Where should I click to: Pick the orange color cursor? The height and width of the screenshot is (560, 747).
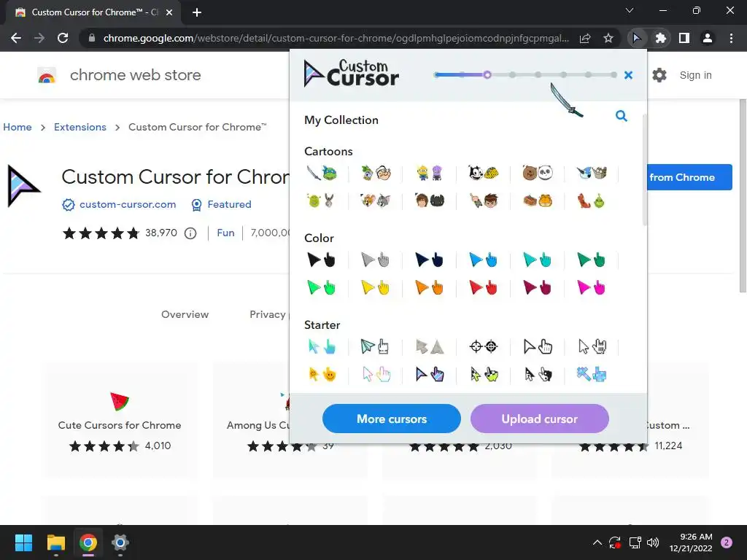pyautogui.click(x=430, y=287)
